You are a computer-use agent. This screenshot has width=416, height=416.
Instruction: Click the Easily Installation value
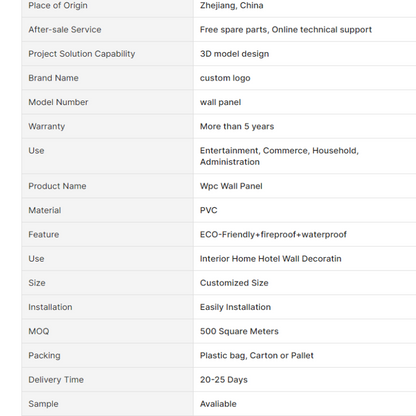pyautogui.click(x=235, y=307)
